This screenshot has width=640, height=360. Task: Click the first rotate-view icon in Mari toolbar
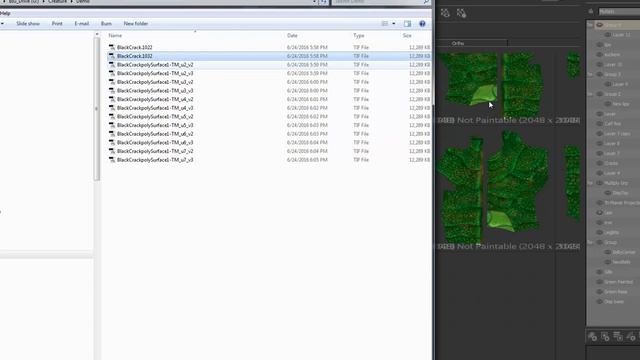[x=445, y=13]
